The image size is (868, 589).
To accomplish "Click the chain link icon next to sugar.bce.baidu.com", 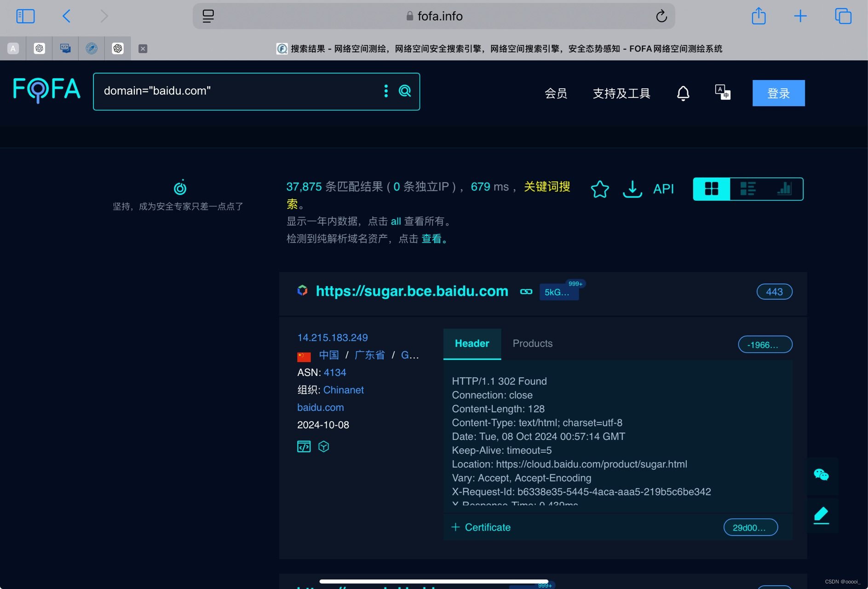I will 526,292.
